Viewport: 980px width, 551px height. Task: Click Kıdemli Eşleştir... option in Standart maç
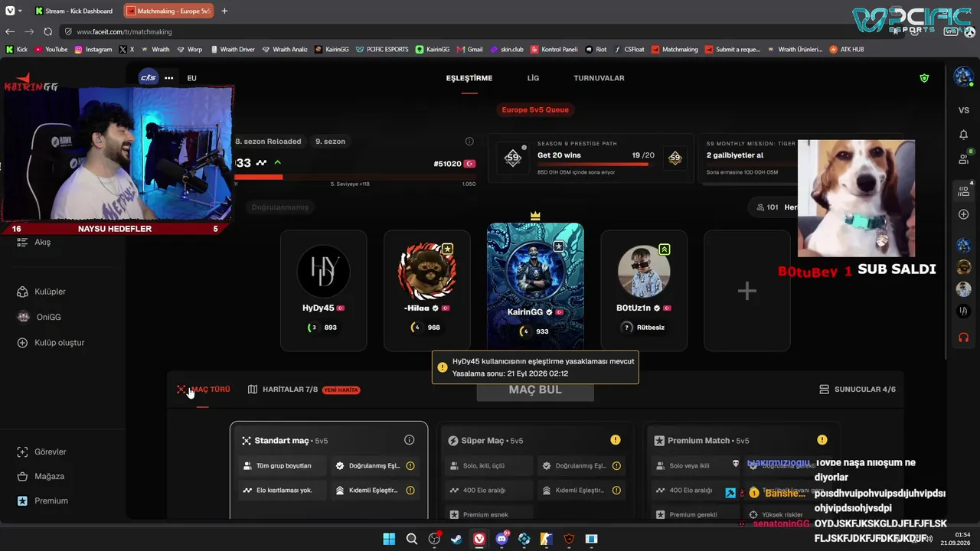[375, 490]
